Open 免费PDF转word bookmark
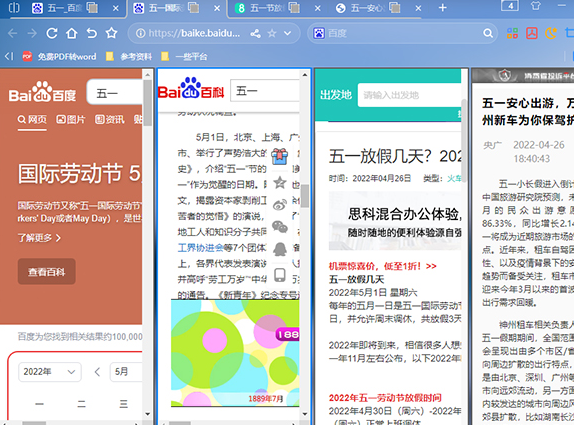Screen dimensions: 574x425 59,56
